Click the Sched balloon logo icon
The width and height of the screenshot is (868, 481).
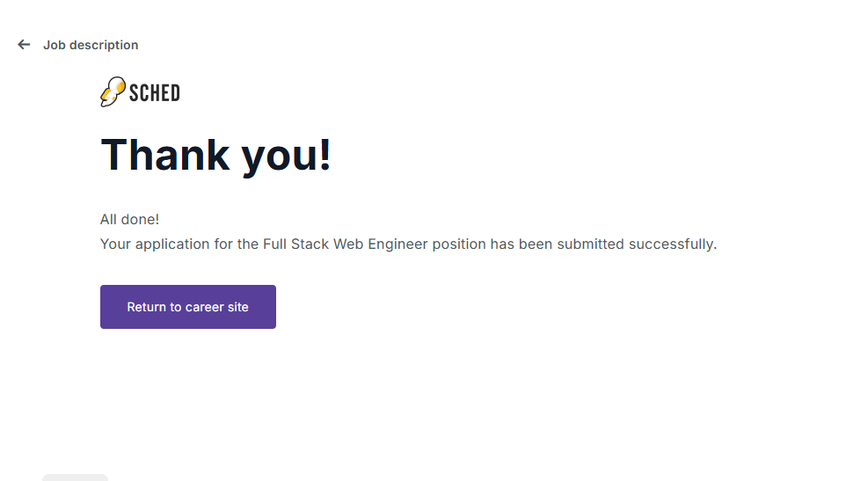pos(112,92)
